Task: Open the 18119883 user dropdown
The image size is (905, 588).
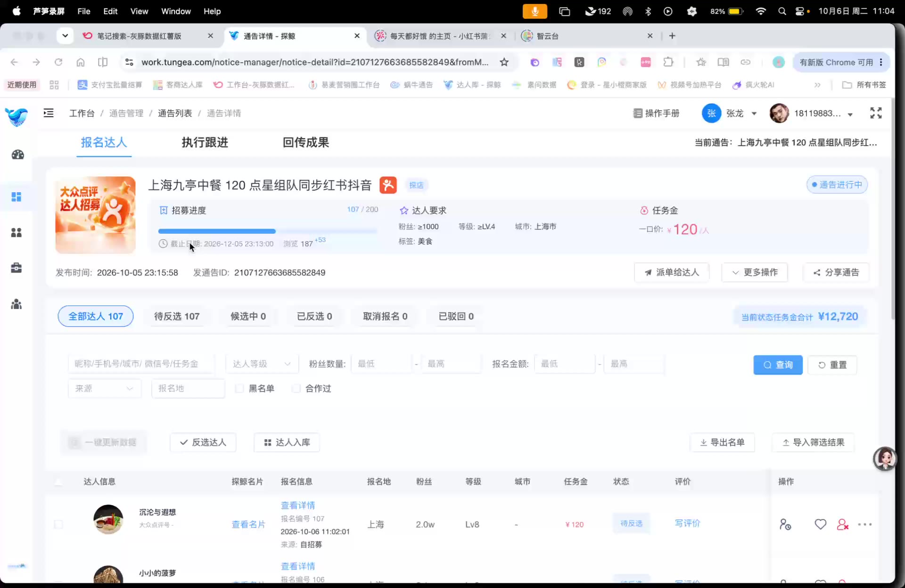Action: [811, 113]
